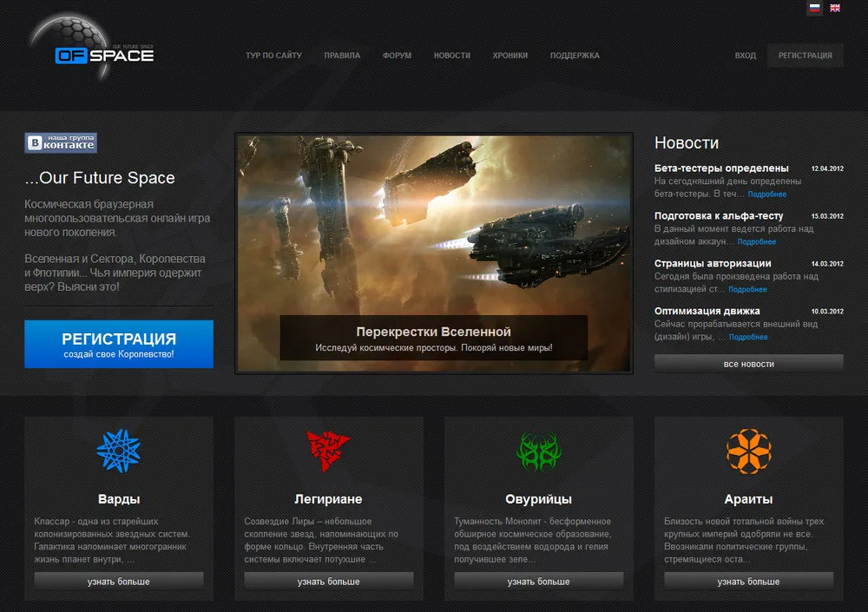Click the red Легириане faction emblem

(329, 451)
